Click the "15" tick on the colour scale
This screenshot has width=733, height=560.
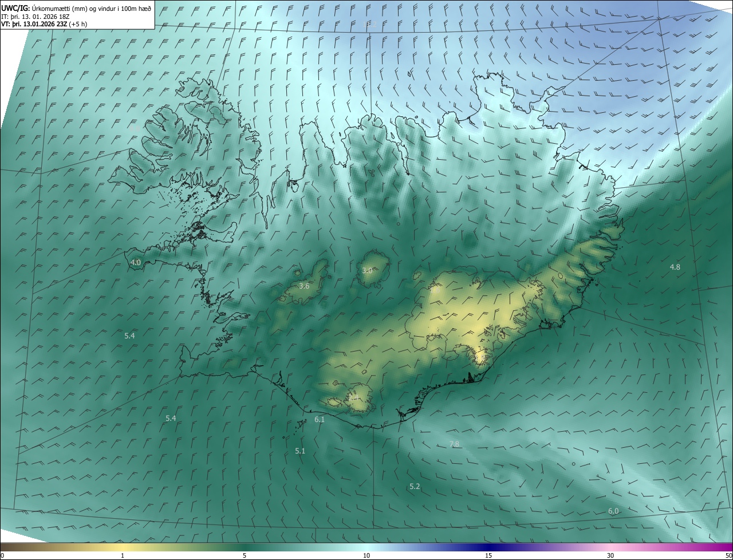[x=488, y=556]
